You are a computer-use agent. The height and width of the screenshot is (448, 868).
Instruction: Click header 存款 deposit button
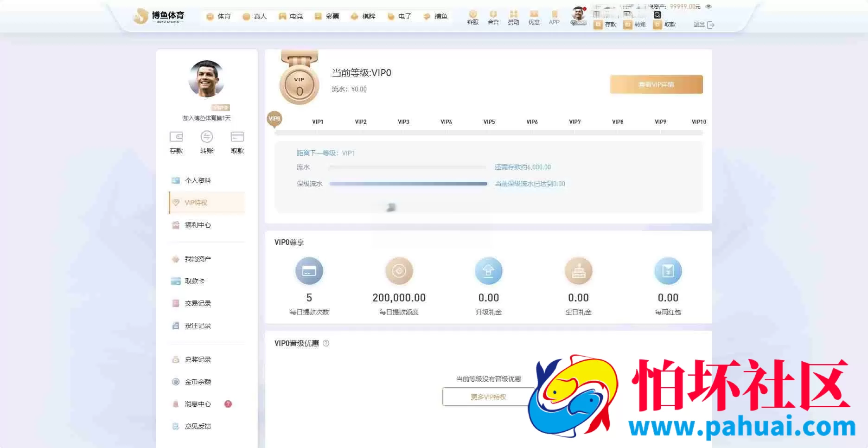point(606,25)
